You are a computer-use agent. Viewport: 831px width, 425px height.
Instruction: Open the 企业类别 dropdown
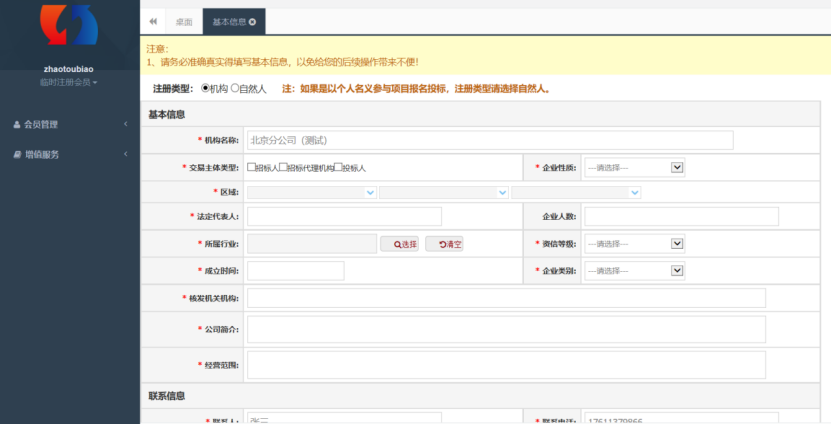[634, 270]
